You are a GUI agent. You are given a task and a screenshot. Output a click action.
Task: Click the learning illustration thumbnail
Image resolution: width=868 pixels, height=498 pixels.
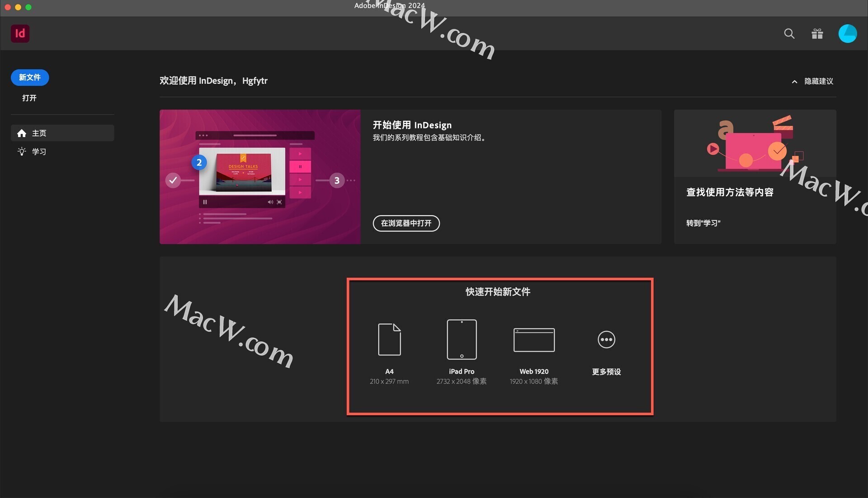pos(755,143)
